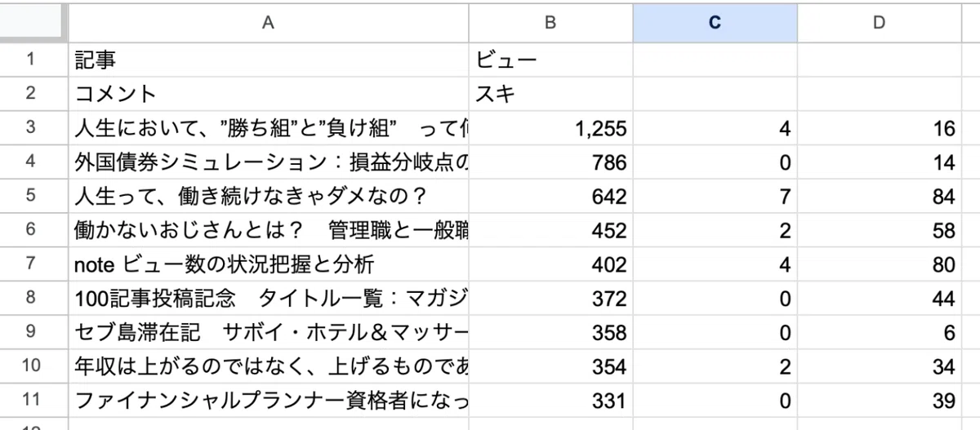Viewport: 980px width, 430px height.
Task: Click the note ビュー数の状況把握と分析 cell
Action: [268, 265]
